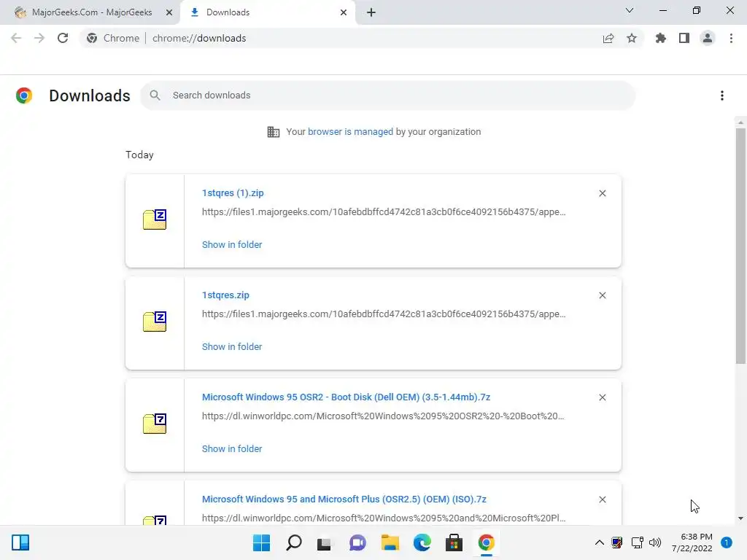
Task: Open the Downloads page more actions menu
Action: pos(722,96)
